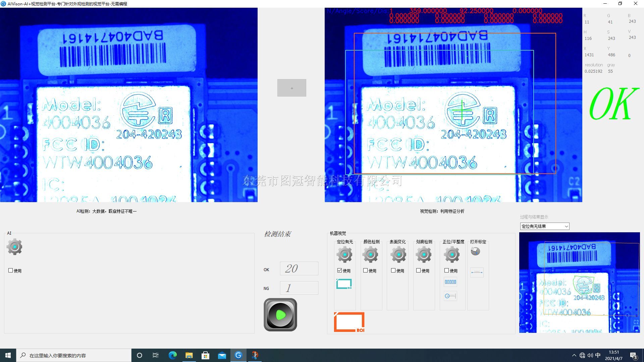Open 表面变化 gear settings

click(x=398, y=255)
